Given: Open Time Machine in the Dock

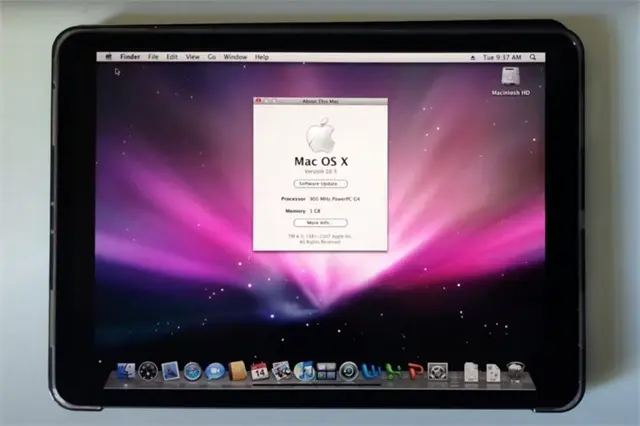Looking at the screenshot, I should click(349, 371).
